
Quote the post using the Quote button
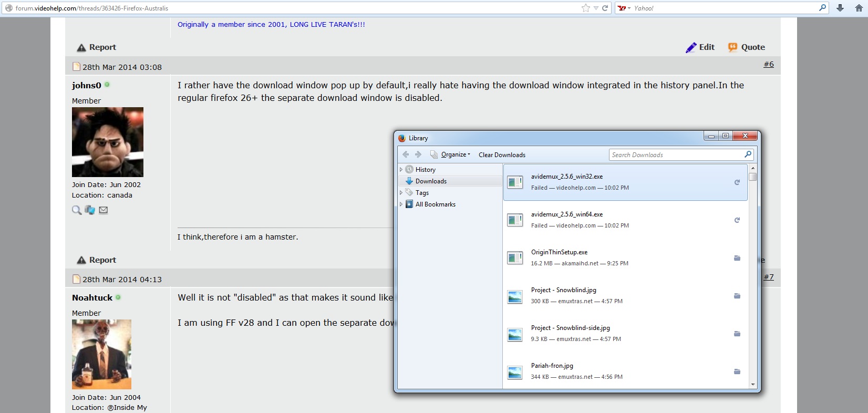pos(746,47)
